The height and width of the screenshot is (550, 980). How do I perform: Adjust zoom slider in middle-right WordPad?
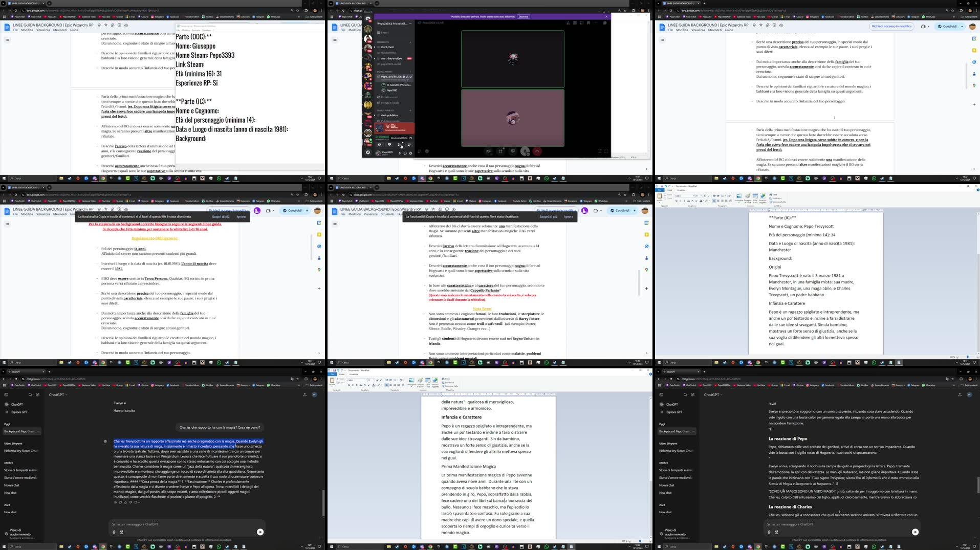coord(967,357)
